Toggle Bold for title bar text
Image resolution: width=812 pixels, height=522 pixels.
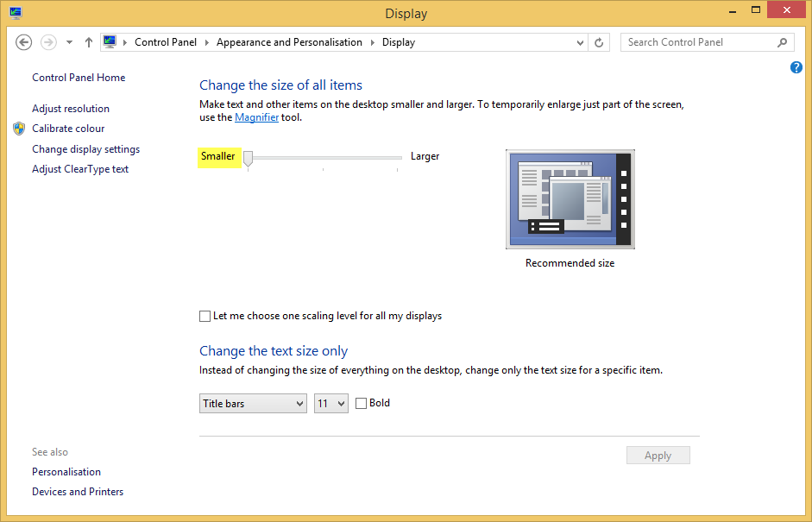[x=360, y=403]
